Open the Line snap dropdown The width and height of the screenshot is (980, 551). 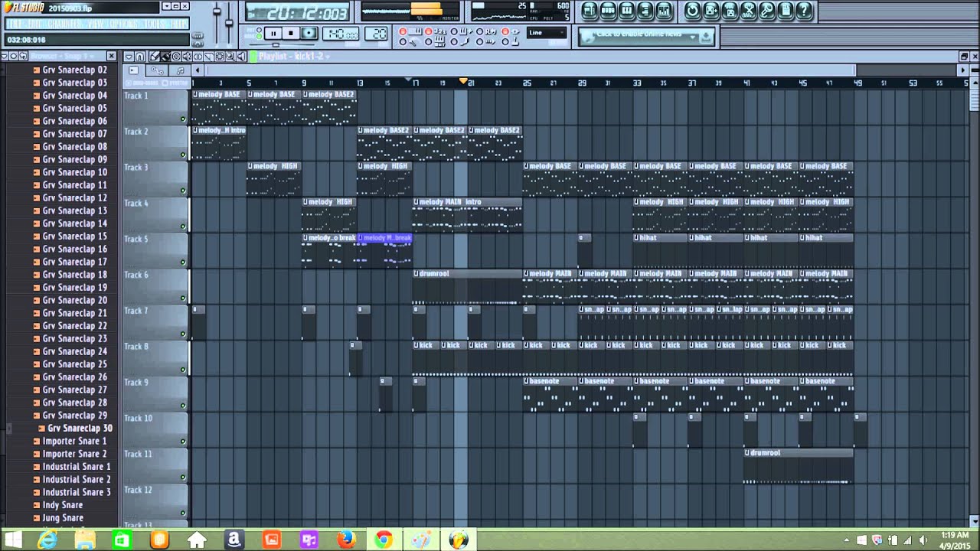pos(547,33)
